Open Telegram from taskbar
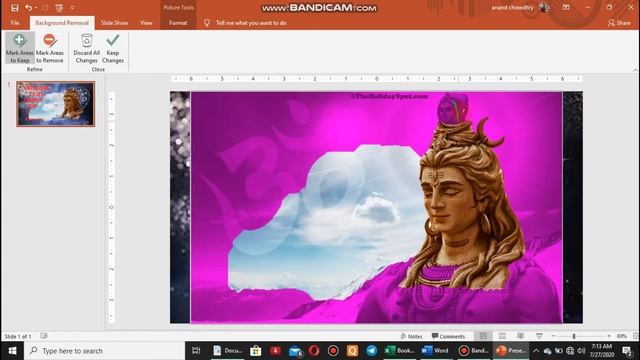 click(371, 351)
